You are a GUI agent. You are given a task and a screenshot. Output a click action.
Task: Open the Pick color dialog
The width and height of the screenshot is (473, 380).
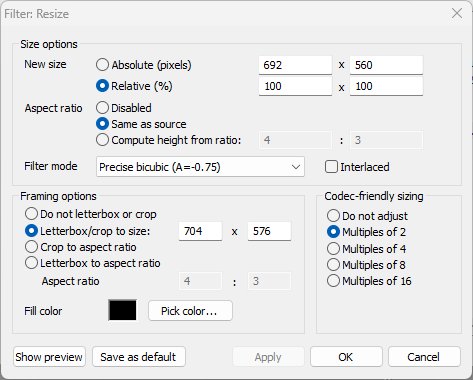(190, 311)
